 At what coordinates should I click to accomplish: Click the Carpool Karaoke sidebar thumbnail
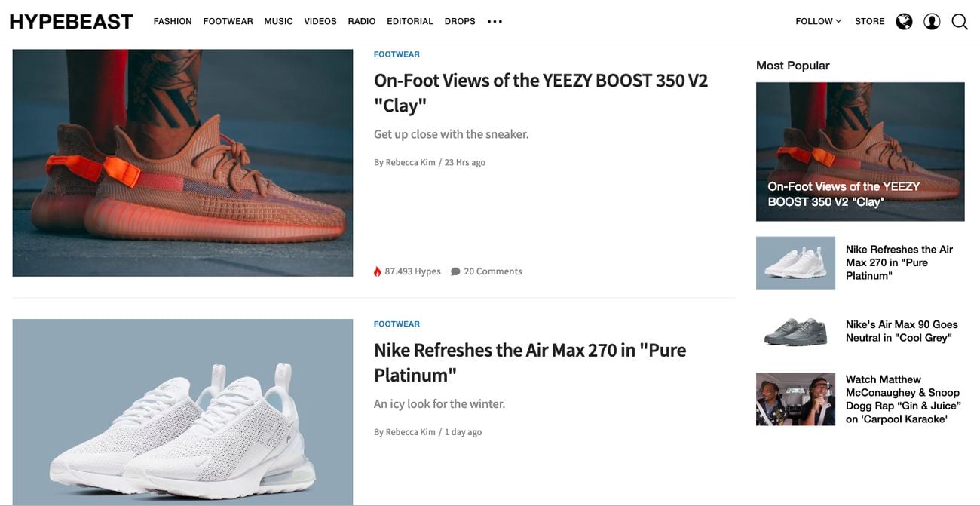pos(795,398)
